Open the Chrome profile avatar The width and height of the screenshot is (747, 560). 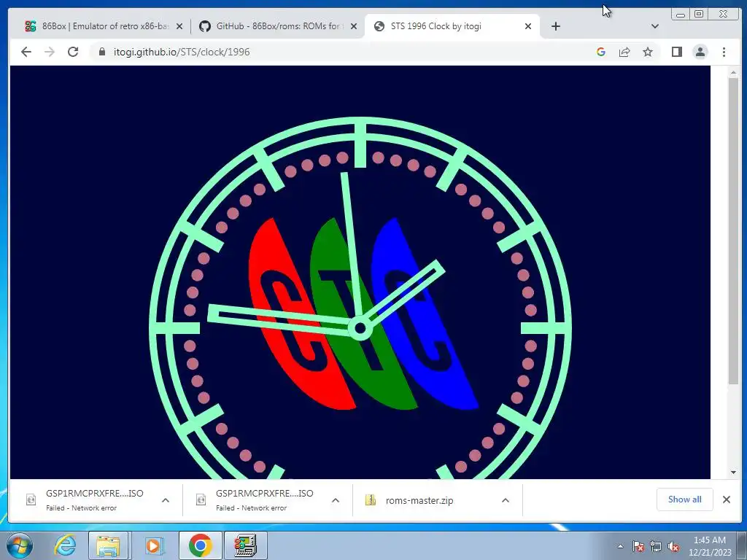tap(700, 52)
